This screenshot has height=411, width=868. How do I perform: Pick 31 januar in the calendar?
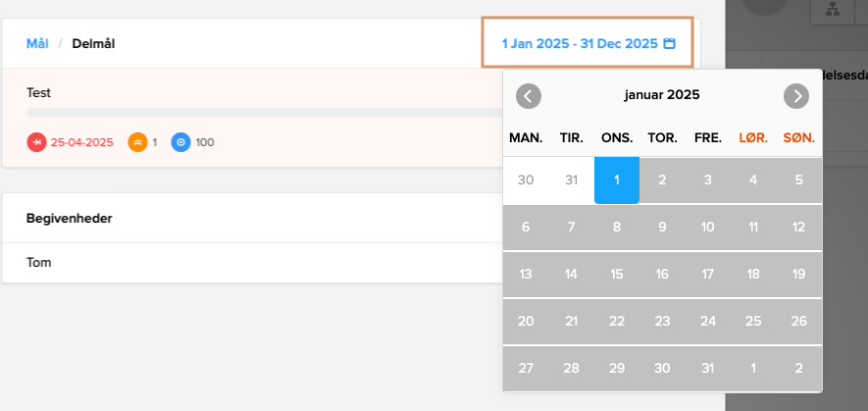coord(708,369)
